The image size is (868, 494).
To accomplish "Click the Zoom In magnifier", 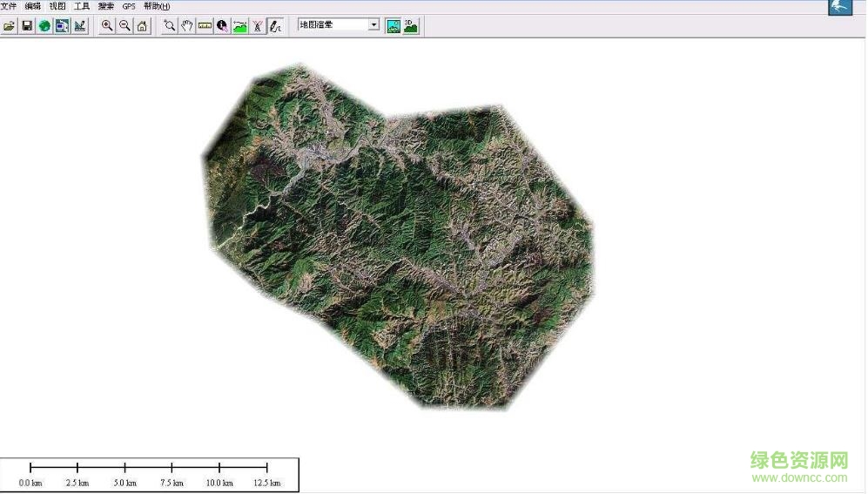I will coord(107,25).
